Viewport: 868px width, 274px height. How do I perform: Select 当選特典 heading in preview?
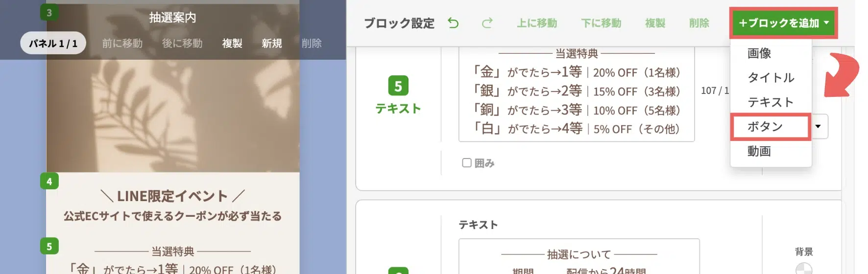(173, 251)
